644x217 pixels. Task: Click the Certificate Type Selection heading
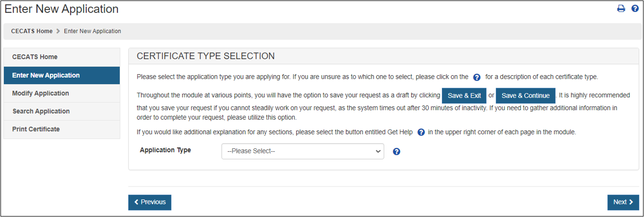click(x=206, y=56)
